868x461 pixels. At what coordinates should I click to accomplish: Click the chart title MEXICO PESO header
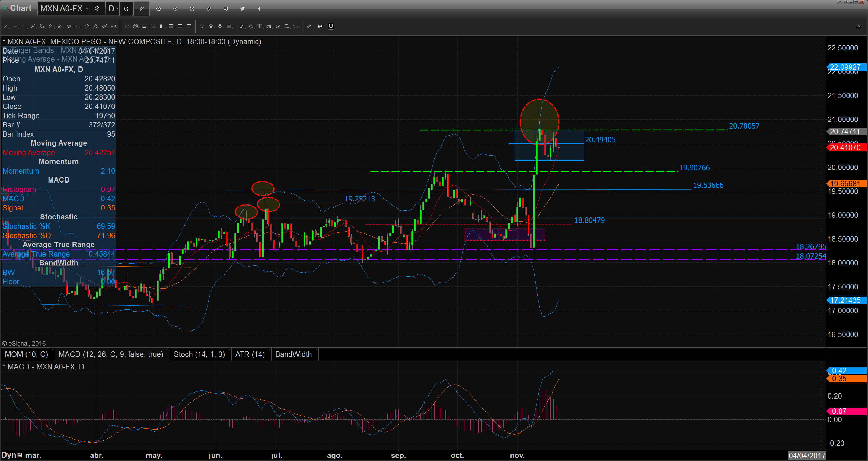pos(132,41)
